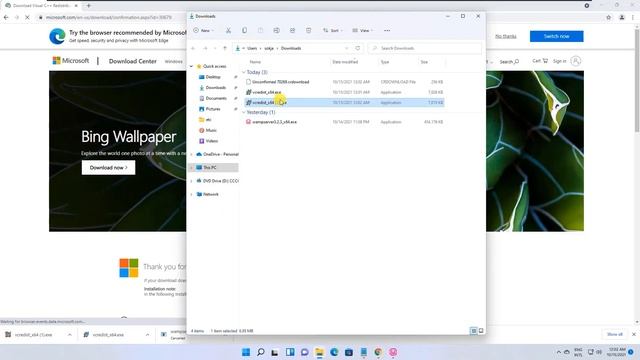Launch Microsoft Edge from the taskbar
The width and height of the screenshot is (640, 360).
tap(334, 352)
